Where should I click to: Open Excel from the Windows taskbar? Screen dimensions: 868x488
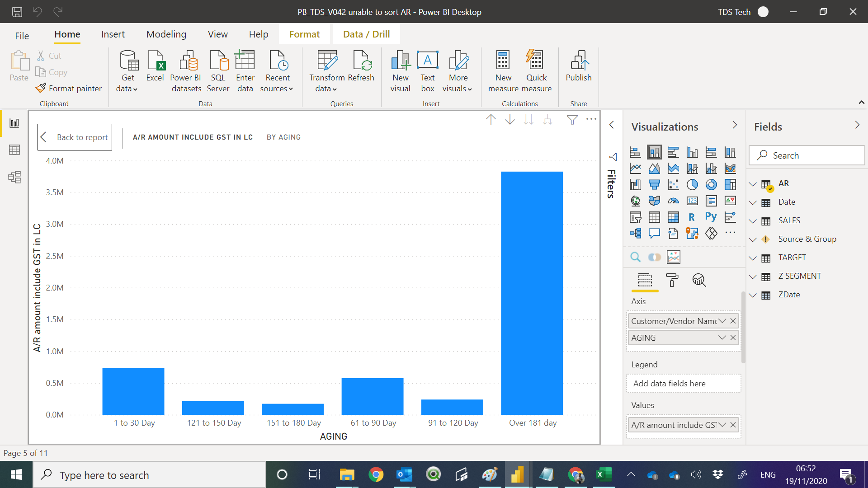coord(604,475)
